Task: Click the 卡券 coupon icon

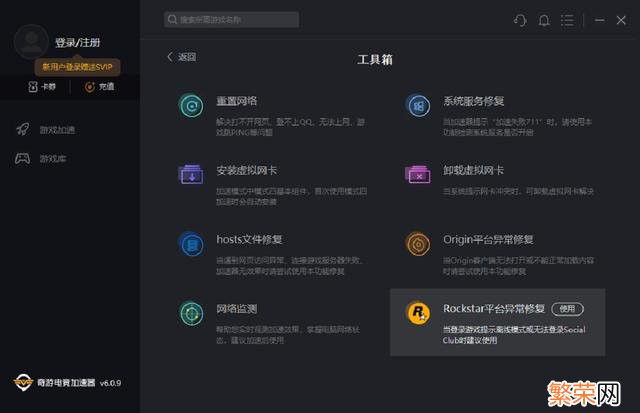Action: pyautogui.click(x=33, y=87)
